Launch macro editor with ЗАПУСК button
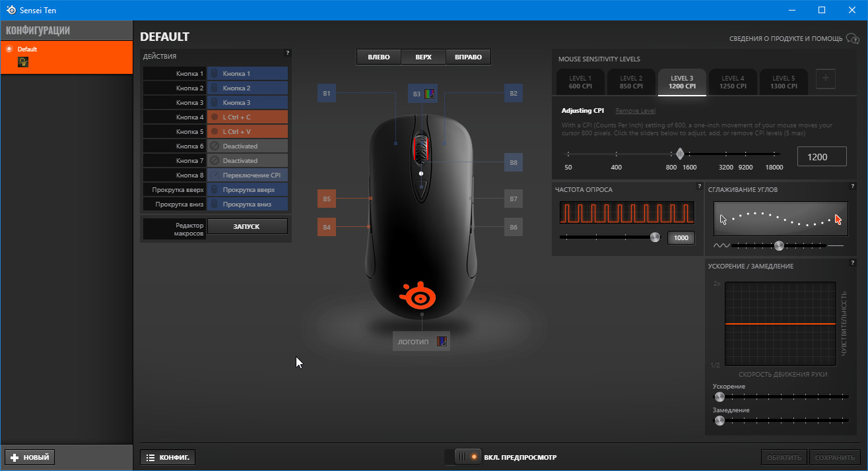Image resolution: width=868 pixels, height=471 pixels. click(248, 226)
